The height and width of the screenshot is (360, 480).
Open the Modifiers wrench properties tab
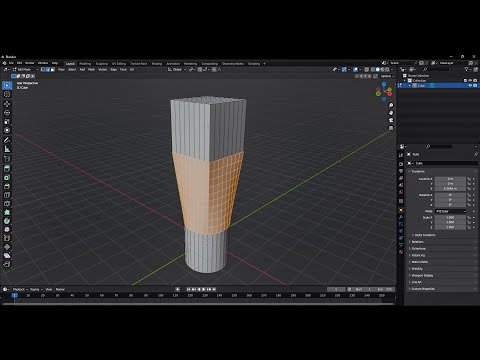pyautogui.click(x=401, y=217)
